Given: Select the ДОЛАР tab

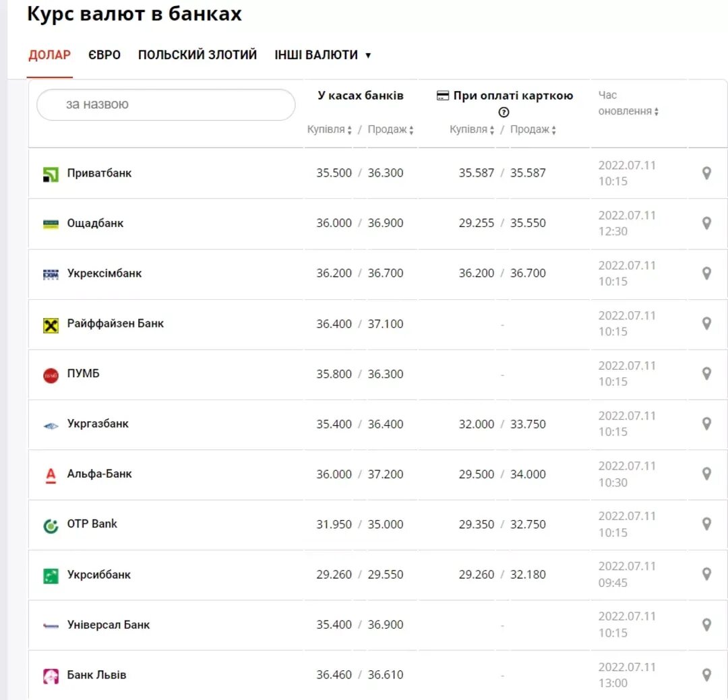Looking at the screenshot, I should 50,55.
